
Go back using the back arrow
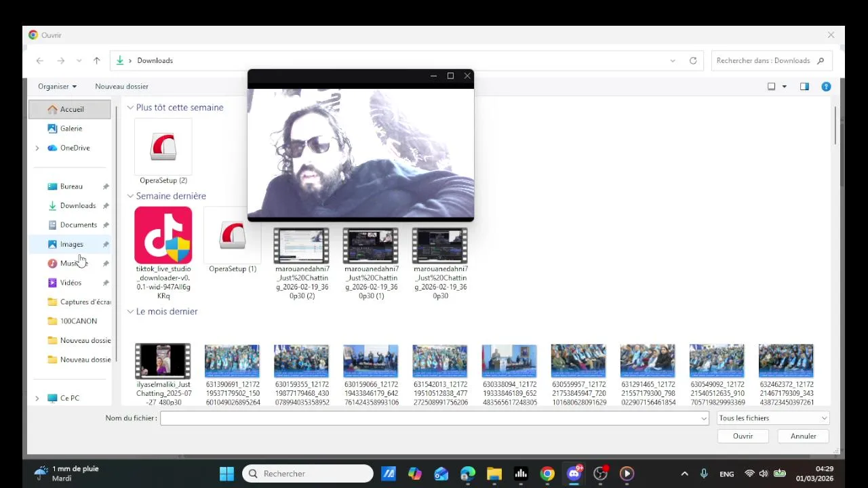[40, 60]
